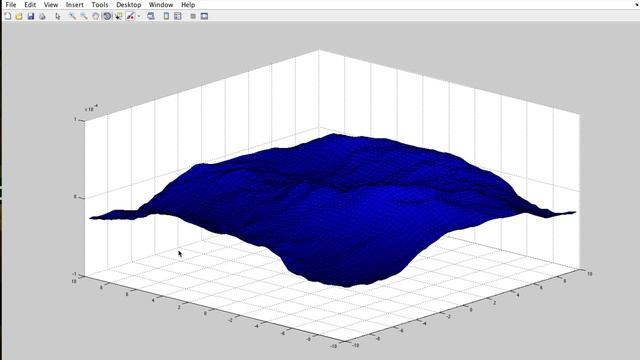Insert a legend using the toolbar icon

click(178, 16)
